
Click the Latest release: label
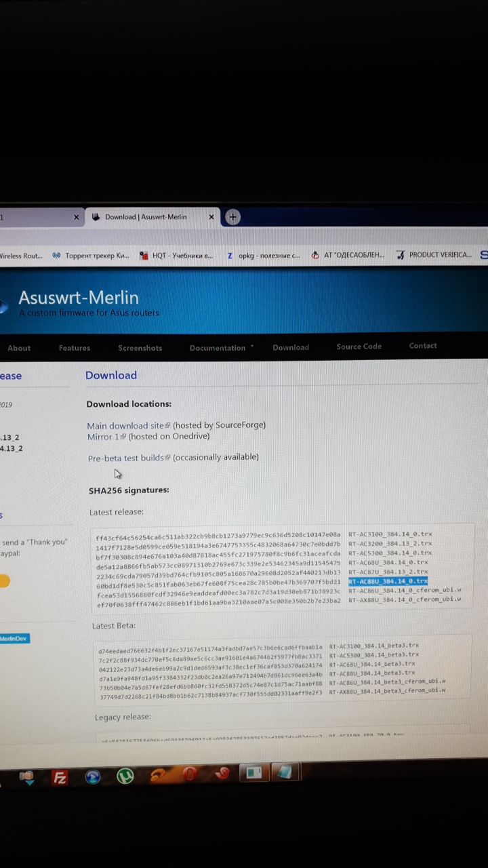(117, 512)
